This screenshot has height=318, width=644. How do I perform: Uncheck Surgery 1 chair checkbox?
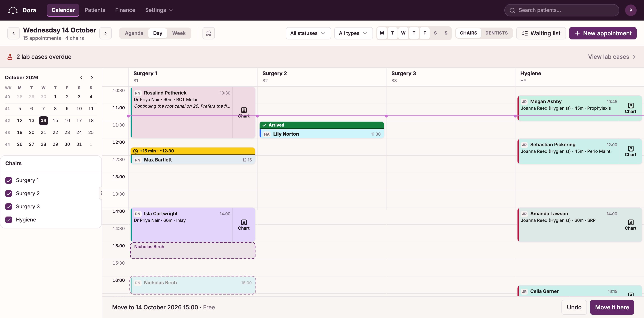click(9, 180)
